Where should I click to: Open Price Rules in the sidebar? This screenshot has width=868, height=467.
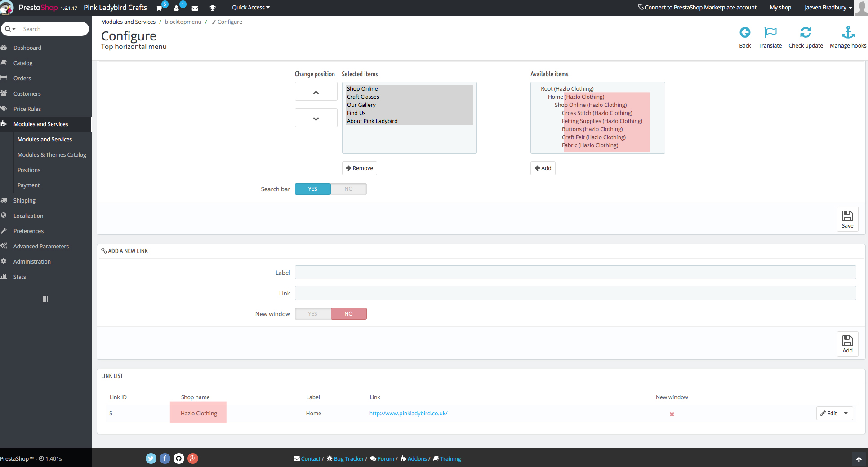click(27, 109)
